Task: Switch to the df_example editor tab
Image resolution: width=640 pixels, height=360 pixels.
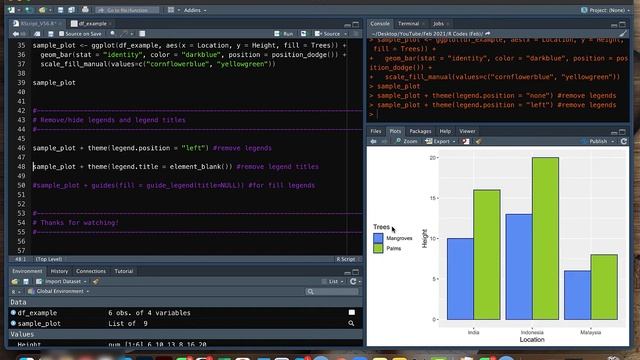Action: tap(92, 24)
